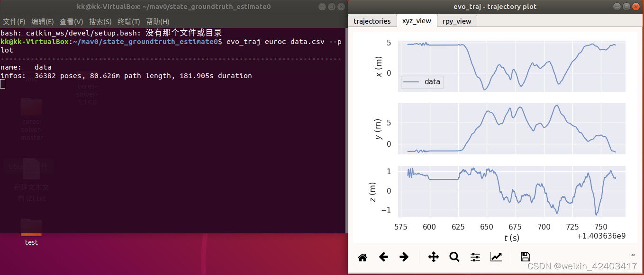Activate the pan axes tool

point(434,257)
